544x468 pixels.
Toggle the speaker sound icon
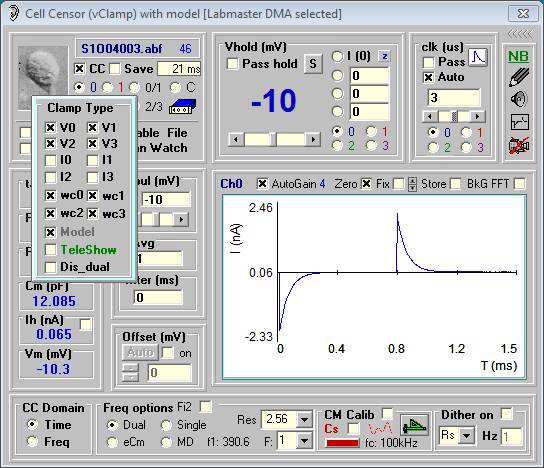[x=519, y=99]
